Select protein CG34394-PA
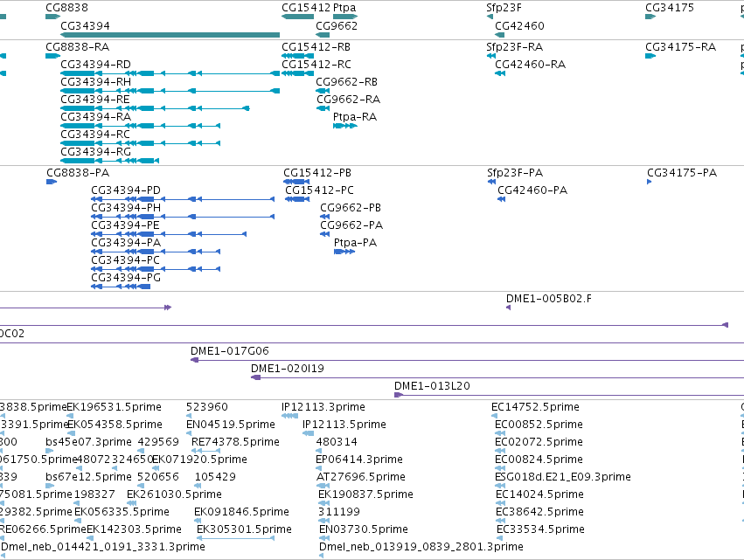 coord(126,243)
